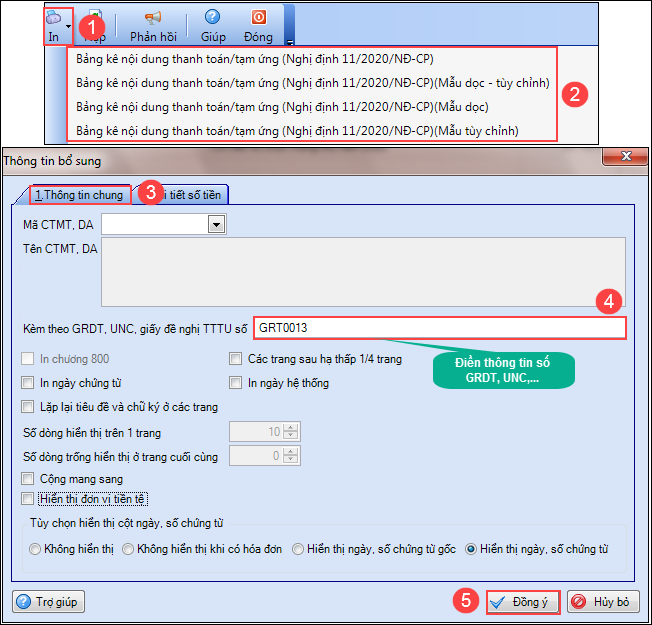Viewport: 652px width, 625px height.
Task: Click the Trợ giúp help button
Action: point(49,602)
